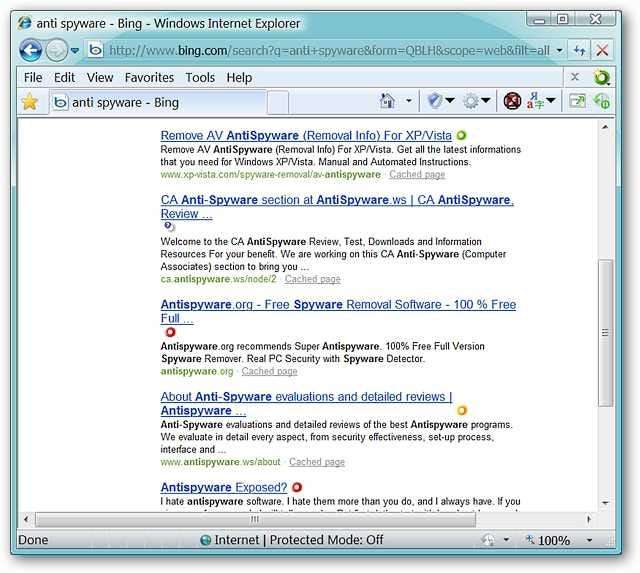This screenshot has height=573, width=640.
Task: Open 'Antispyware Exposed?' result link
Action: [224, 488]
